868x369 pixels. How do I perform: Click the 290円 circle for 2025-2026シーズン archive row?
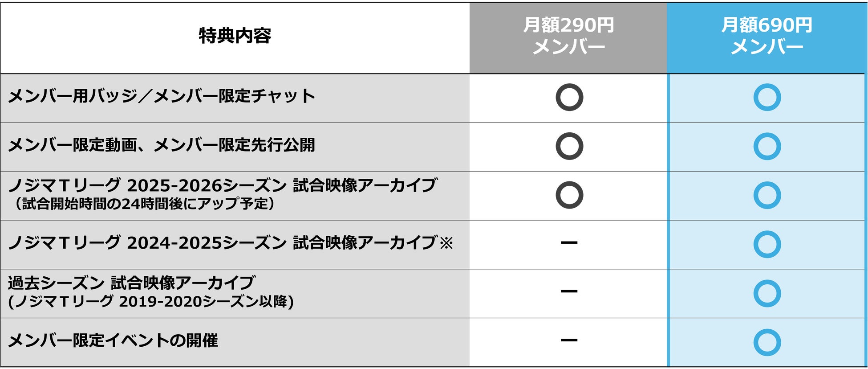point(569,195)
